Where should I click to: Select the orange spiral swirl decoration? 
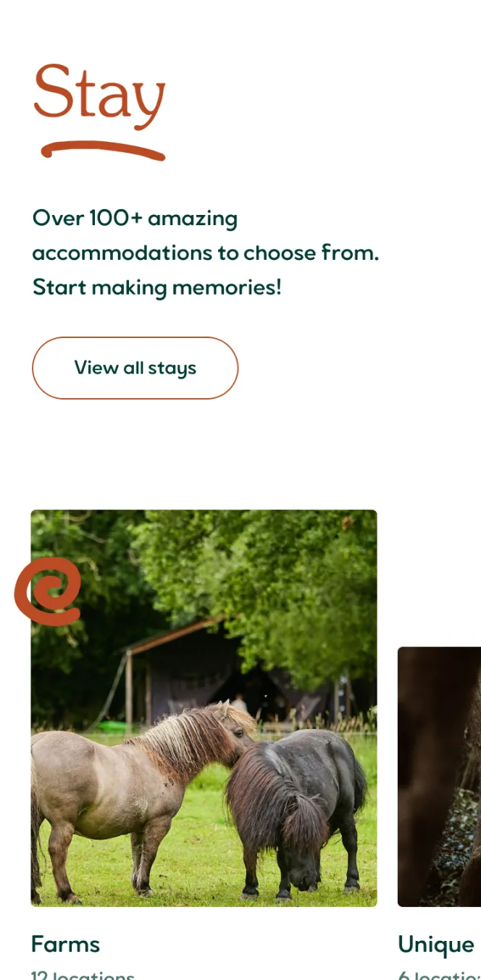pyautogui.click(x=48, y=591)
